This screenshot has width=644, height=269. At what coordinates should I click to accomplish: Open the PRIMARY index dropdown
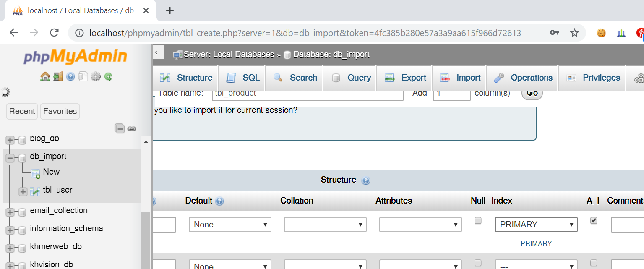(x=536, y=225)
